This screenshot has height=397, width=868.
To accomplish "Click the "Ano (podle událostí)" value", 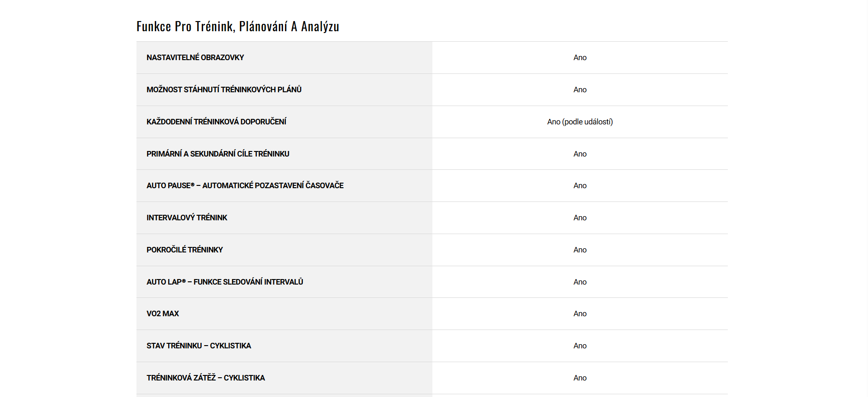I will 580,122.
